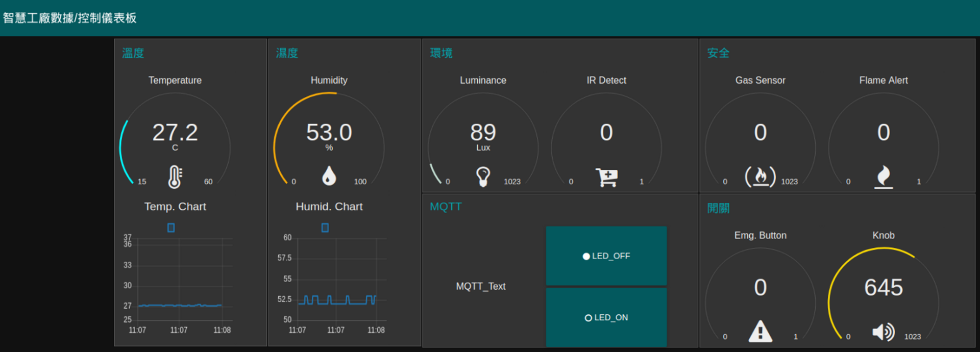Click the 安全 group heading

pyautogui.click(x=719, y=53)
